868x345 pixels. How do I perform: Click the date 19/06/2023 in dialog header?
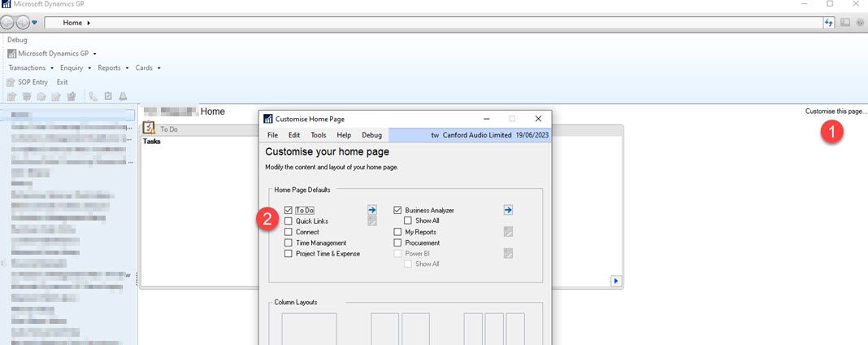pyautogui.click(x=532, y=135)
